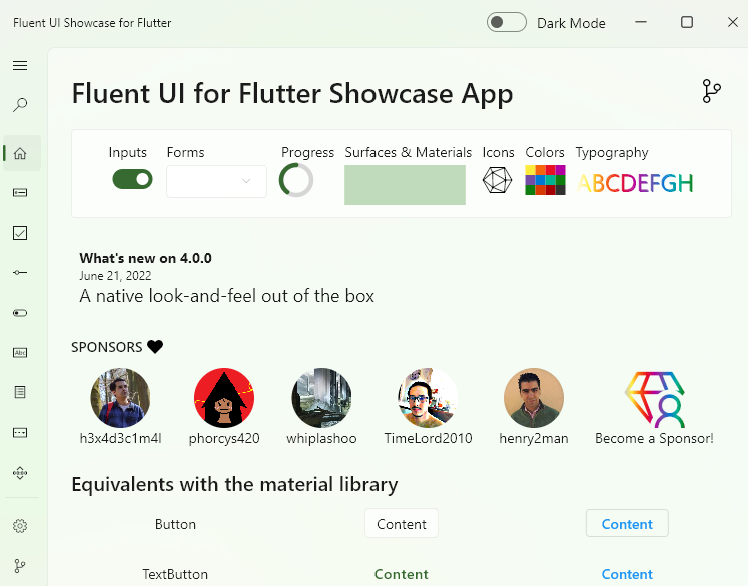The width and height of the screenshot is (748, 586).
Task: Click 'A native look-and-feel out of the box'
Action: click(227, 296)
